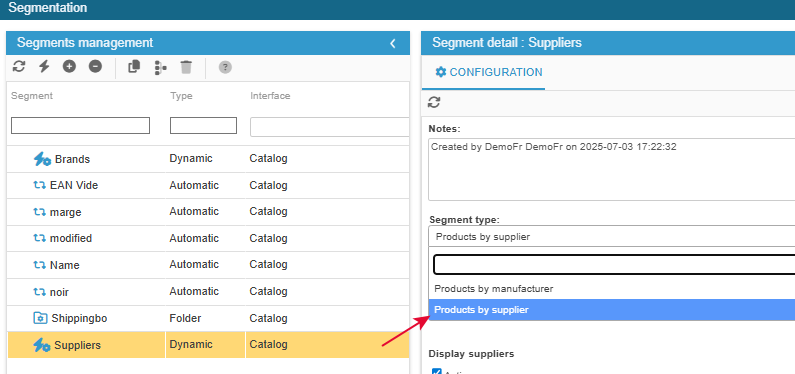
Task: Click the Suppliers dynamic segment icon
Action: [x=42, y=345]
